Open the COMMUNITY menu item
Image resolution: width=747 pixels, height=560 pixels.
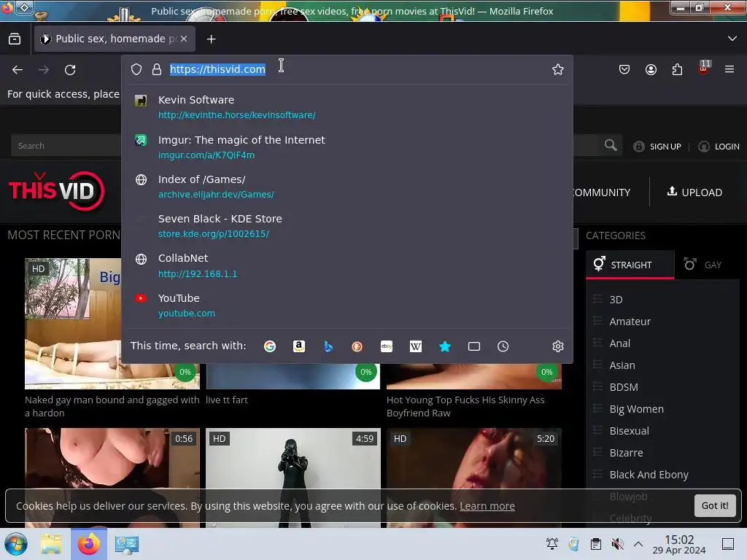[601, 192]
